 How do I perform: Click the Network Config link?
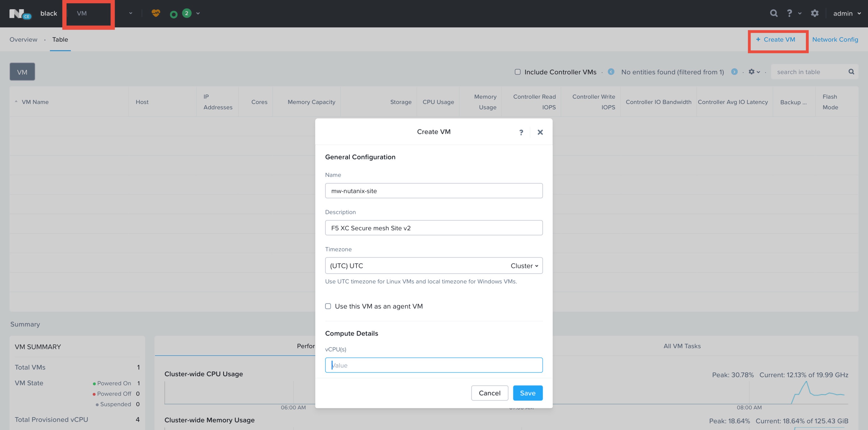point(835,39)
